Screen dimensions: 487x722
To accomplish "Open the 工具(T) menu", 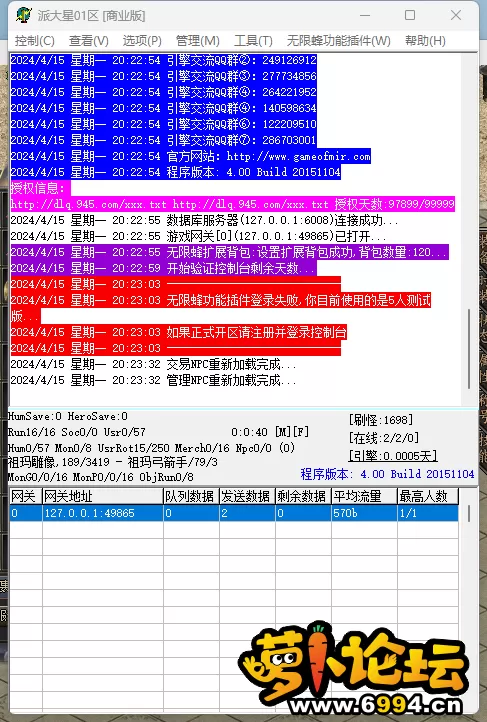I will tap(253, 41).
